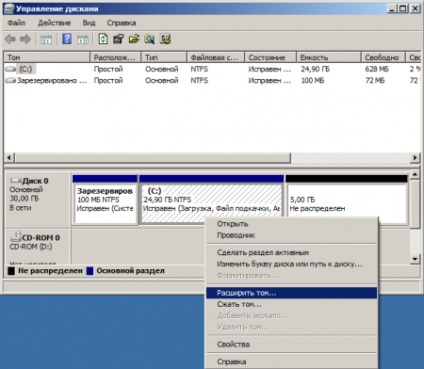424x369 pixels.
Task: Click the Forward arrow in the toolbar
Action: click(25, 39)
